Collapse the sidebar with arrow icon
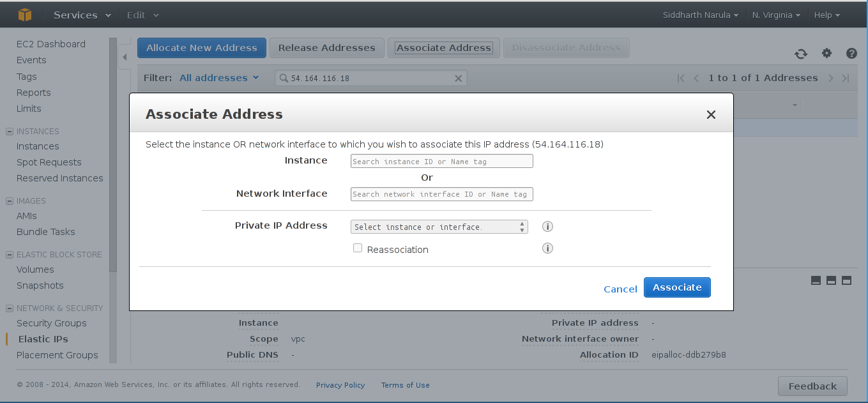868x403 pixels. click(125, 57)
